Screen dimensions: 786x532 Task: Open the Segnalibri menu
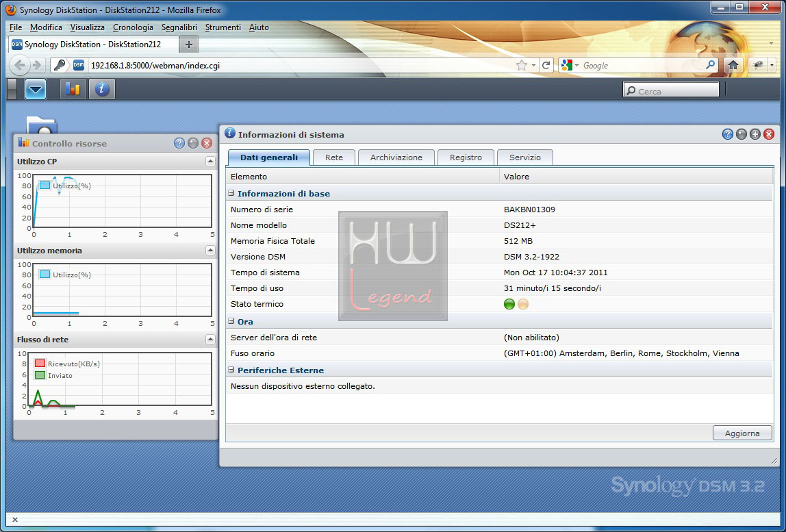[x=179, y=27]
